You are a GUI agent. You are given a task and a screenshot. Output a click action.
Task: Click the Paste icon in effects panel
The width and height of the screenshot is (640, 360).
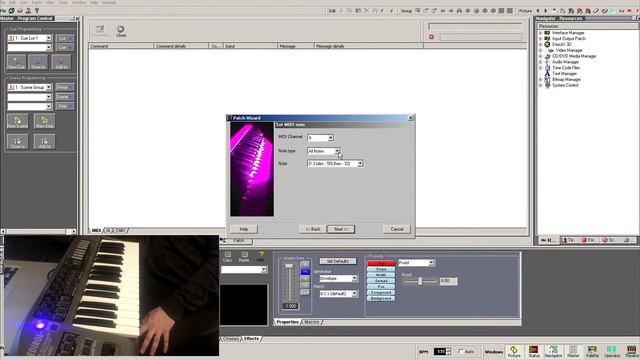click(x=244, y=257)
